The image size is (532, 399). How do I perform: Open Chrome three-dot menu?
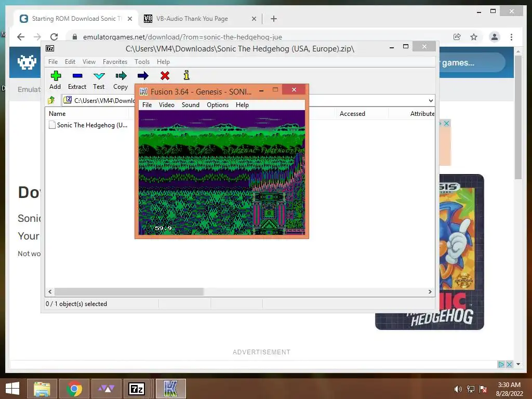[511, 37]
